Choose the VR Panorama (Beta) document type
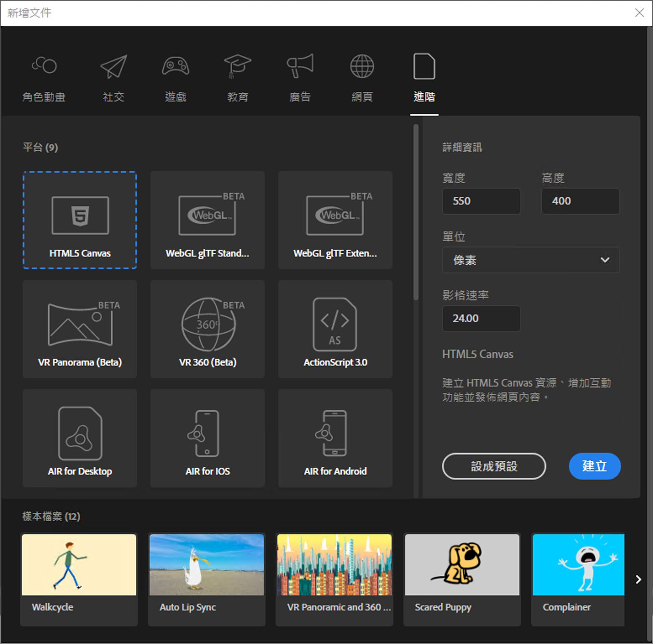 coord(80,329)
